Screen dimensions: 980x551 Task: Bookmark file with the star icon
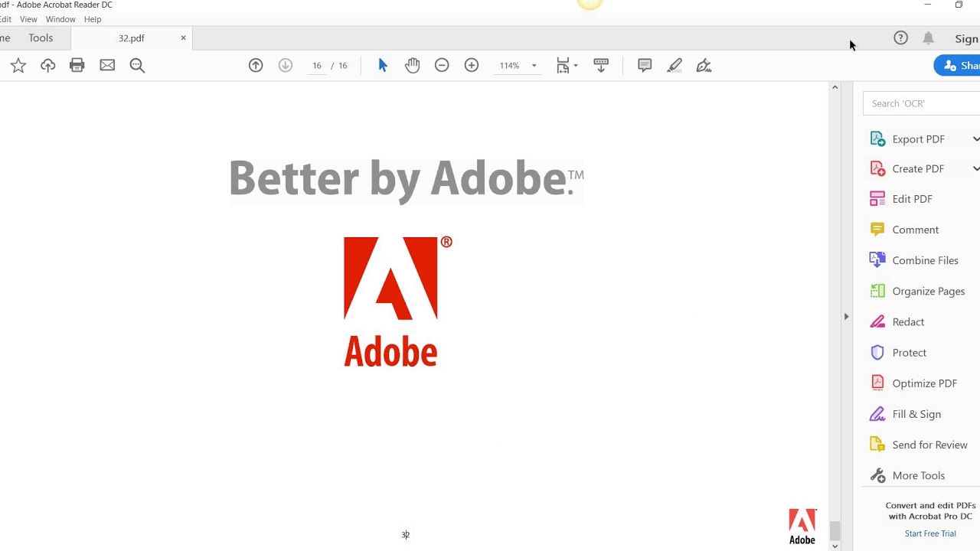18,66
